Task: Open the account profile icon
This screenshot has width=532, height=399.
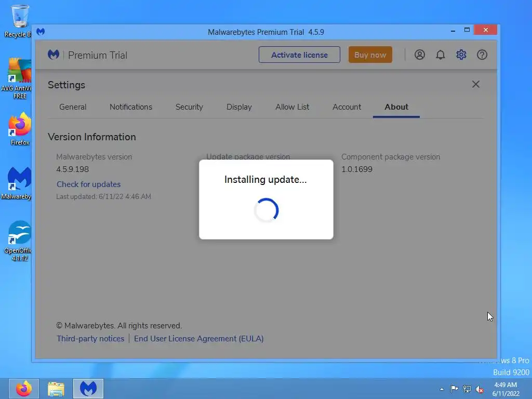Action: click(419, 55)
